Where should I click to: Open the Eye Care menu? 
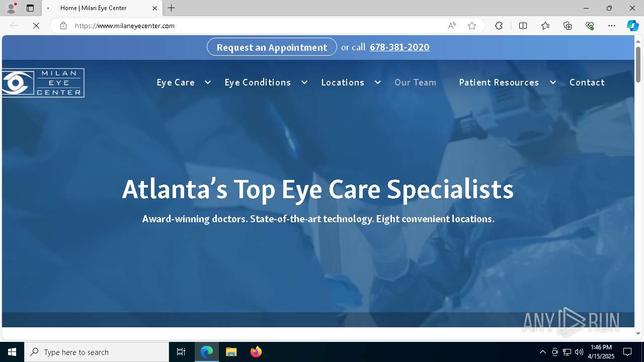(x=176, y=82)
